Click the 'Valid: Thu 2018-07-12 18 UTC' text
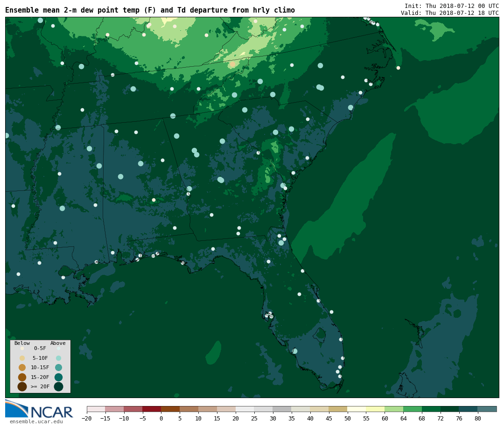Screen dimensions: 504x427 click(450, 13)
